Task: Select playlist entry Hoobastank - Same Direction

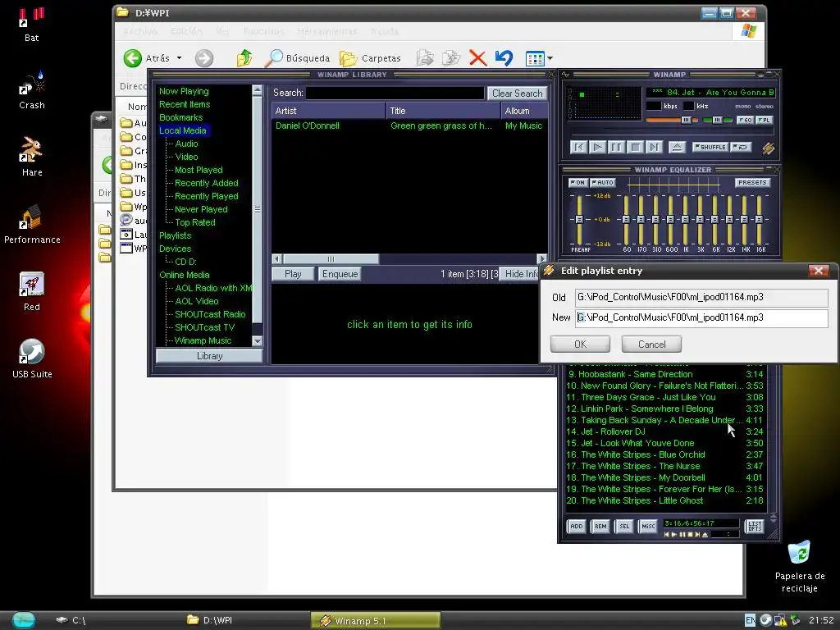Action: click(x=664, y=374)
